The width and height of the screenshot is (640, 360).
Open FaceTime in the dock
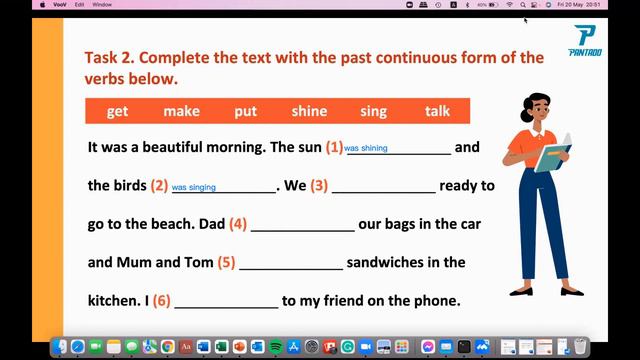click(x=96, y=347)
